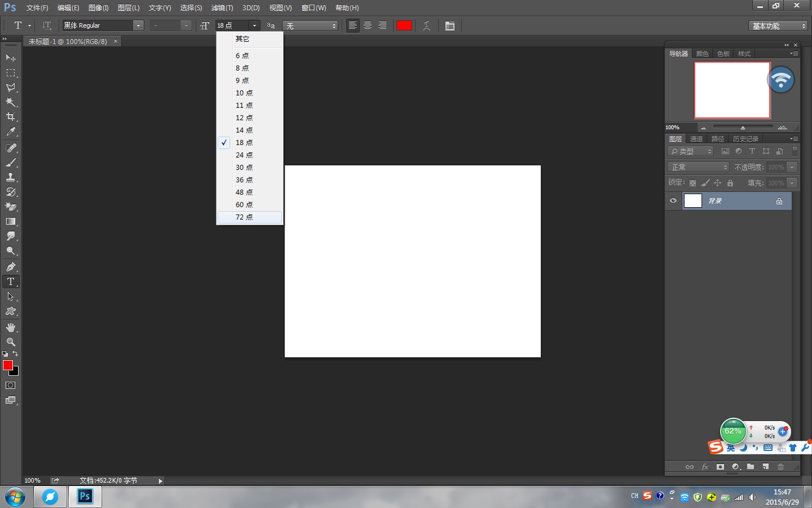Open the Filter menu
The width and height of the screenshot is (812, 508).
[222, 8]
